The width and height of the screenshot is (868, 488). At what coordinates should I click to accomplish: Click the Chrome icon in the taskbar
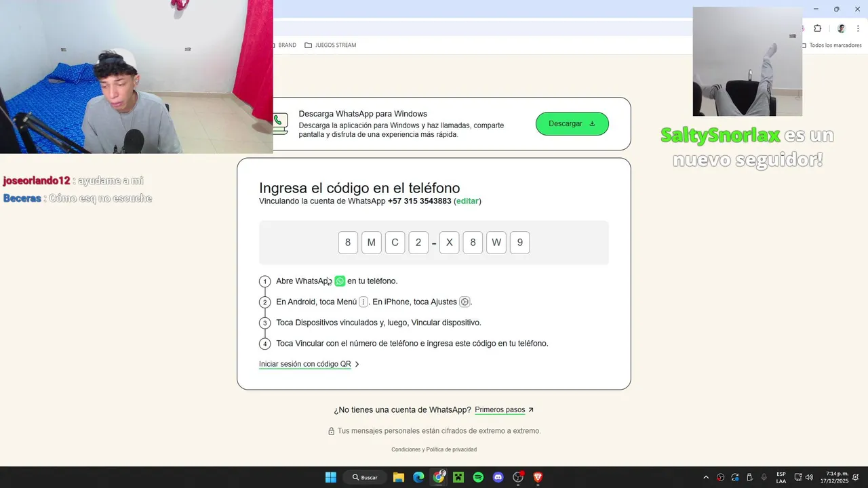439,477
